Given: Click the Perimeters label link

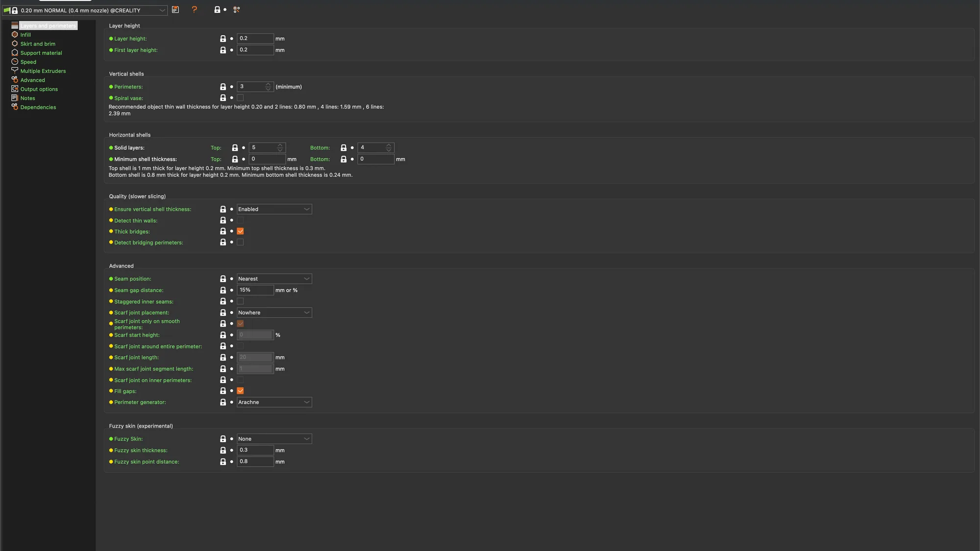Looking at the screenshot, I should (128, 87).
